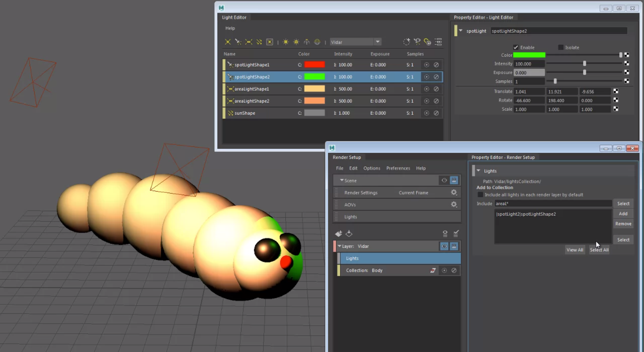The image size is (644, 352).
Task: Click the red color swatch of spotLightShape1
Action: click(314, 65)
